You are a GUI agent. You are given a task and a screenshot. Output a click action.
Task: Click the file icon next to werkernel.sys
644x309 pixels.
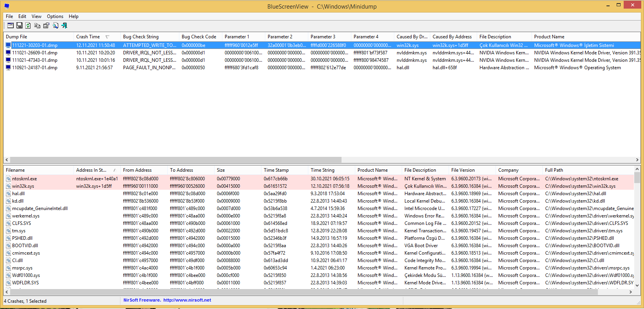click(x=8, y=216)
